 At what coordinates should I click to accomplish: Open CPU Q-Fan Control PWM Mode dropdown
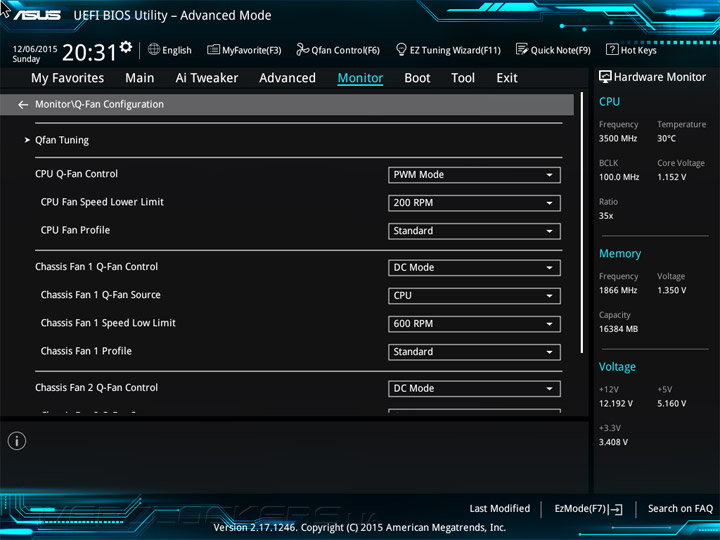point(474,175)
